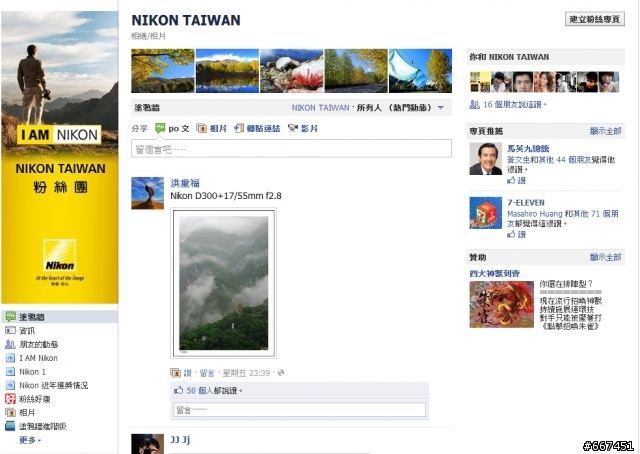Screen dimensions: 640x454
Task: Show all sponsored 贊助 items
Action: 605,257
